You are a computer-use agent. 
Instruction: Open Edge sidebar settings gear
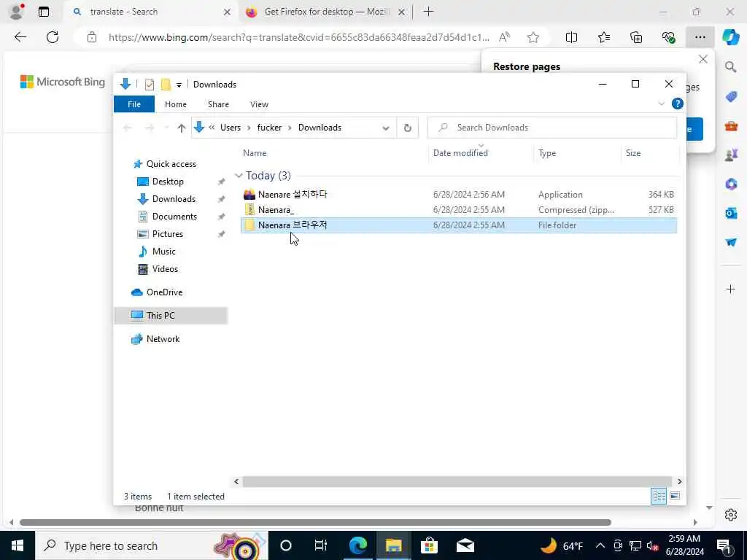click(731, 515)
